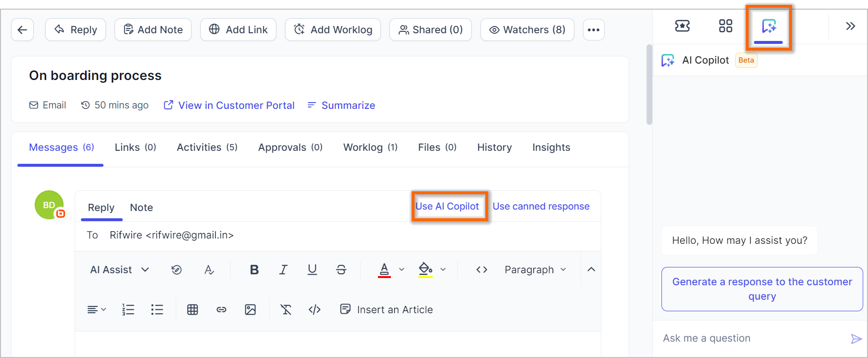Click the Reply button in top toolbar
This screenshot has width=868, height=358.
point(76,30)
